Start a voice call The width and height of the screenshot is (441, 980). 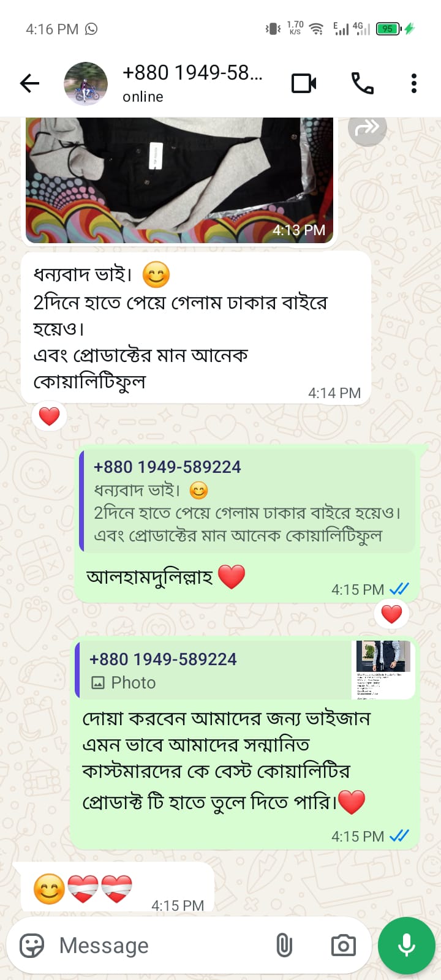tap(362, 83)
